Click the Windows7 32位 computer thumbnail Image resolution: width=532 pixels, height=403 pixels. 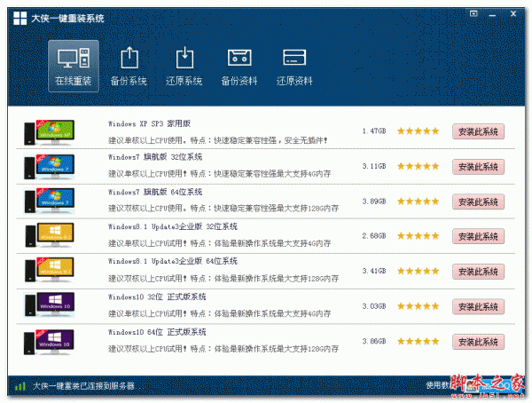point(49,167)
